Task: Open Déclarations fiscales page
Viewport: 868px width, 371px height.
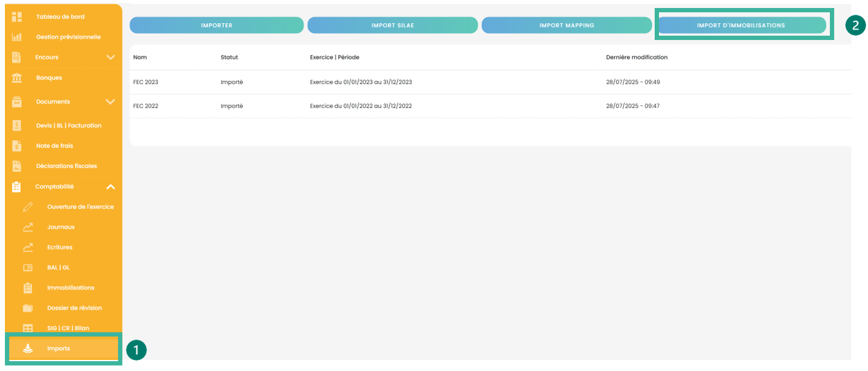Action: coord(66,166)
